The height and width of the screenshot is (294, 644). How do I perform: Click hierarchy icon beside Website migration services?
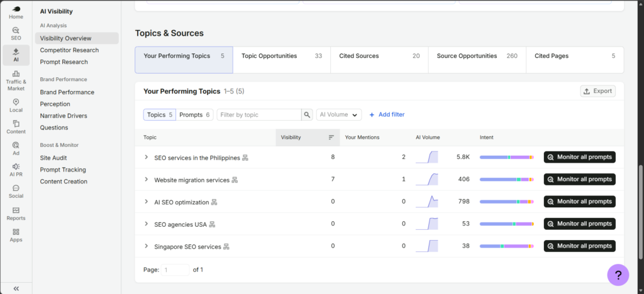click(235, 180)
